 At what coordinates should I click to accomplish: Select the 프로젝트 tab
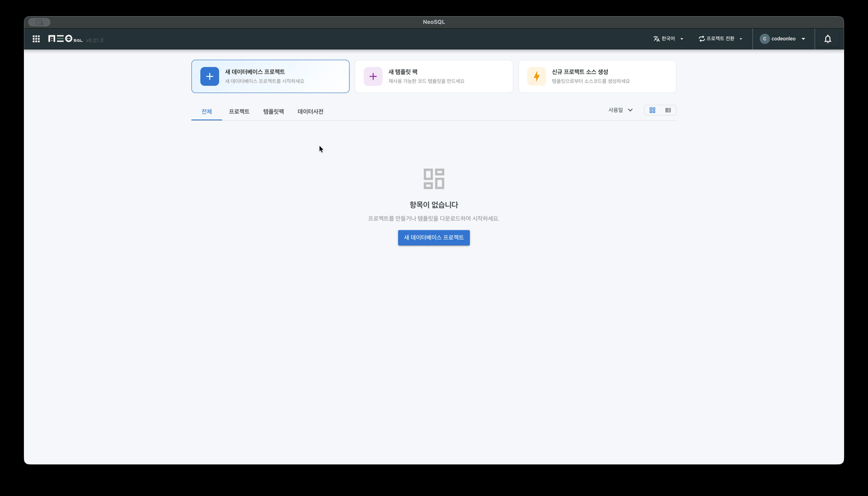tap(239, 112)
